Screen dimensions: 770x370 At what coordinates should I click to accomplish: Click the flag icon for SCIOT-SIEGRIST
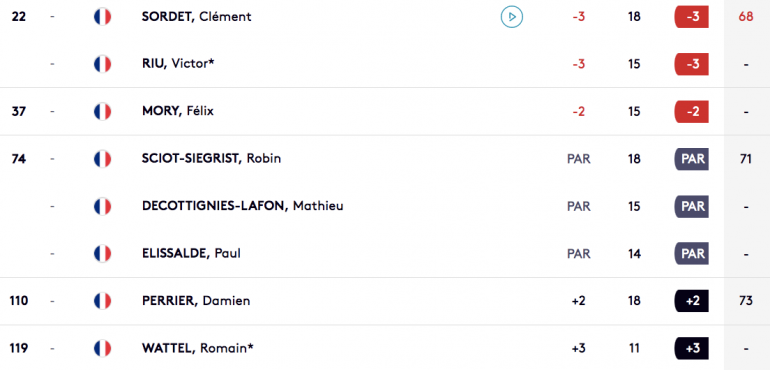click(102, 159)
